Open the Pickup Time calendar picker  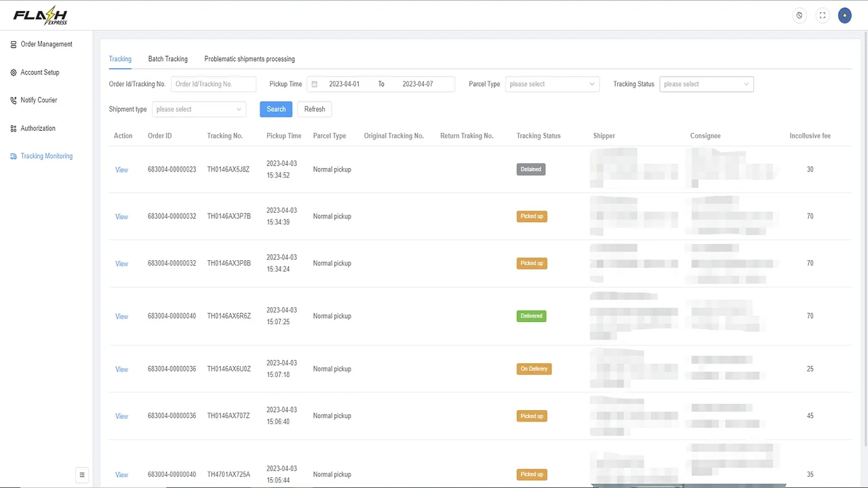click(314, 83)
